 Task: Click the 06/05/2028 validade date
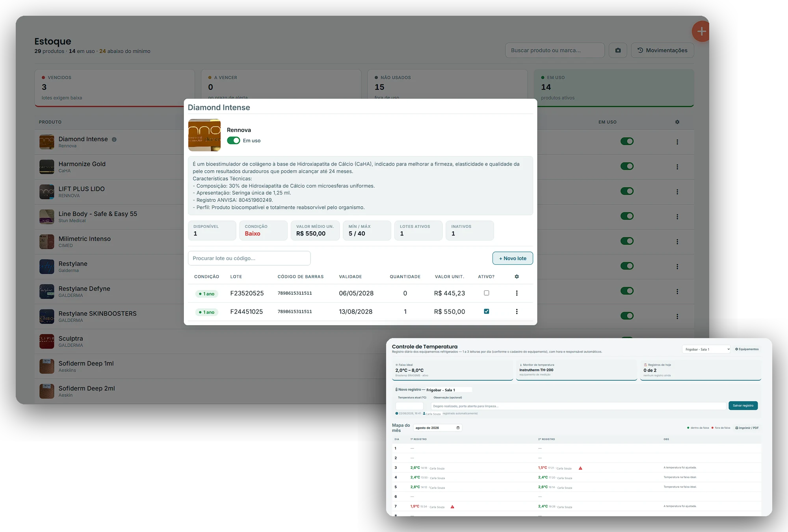356,293
